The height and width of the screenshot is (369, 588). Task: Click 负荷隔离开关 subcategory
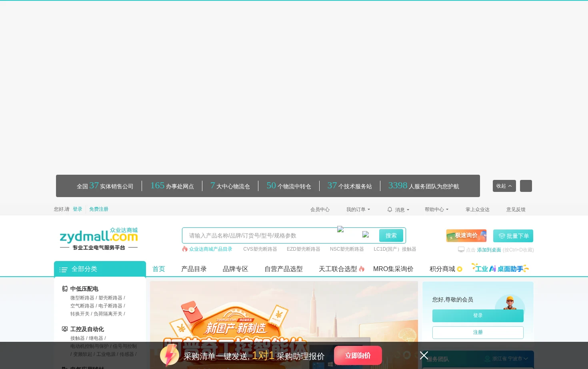click(108, 314)
